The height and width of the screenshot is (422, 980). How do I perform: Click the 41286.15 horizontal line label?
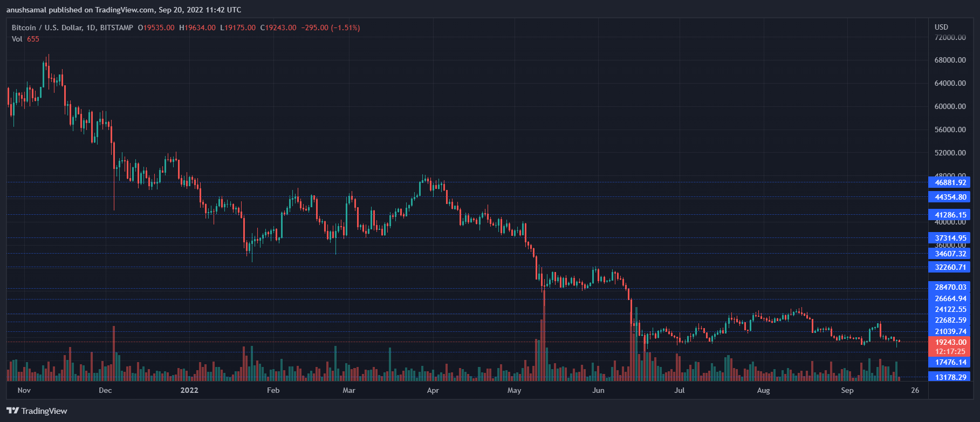(x=949, y=215)
